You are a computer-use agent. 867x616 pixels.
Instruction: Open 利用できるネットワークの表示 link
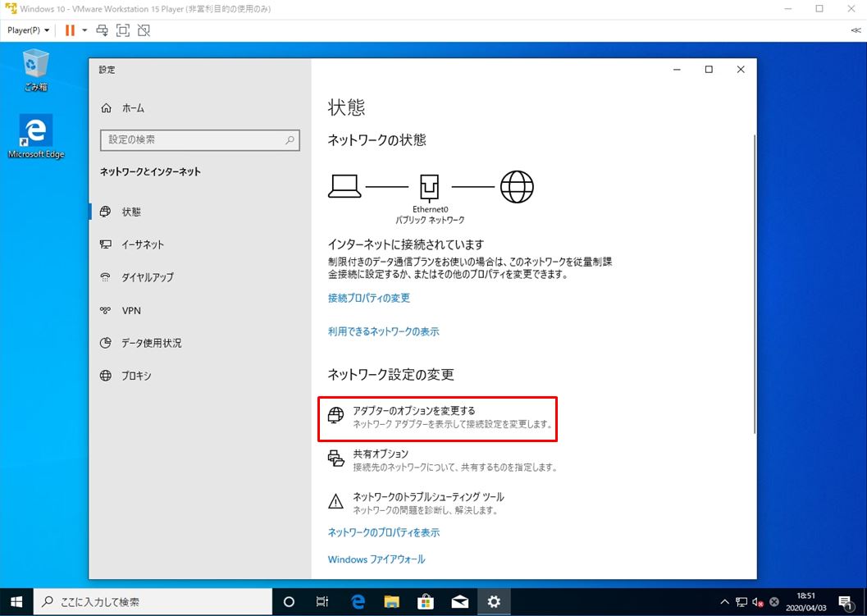coord(384,331)
